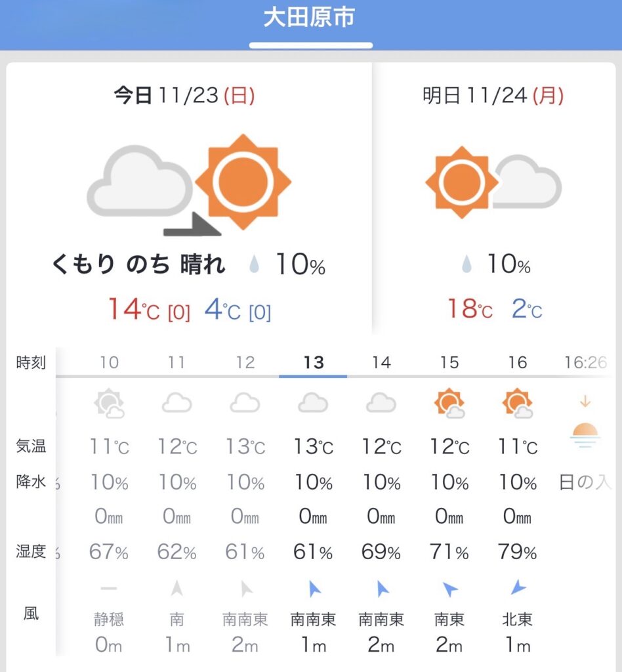The width and height of the screenshot is (622, 672).
Task: Tap today's cloudy-then-sunny weather icon
Action: click(x=189, y=184)
